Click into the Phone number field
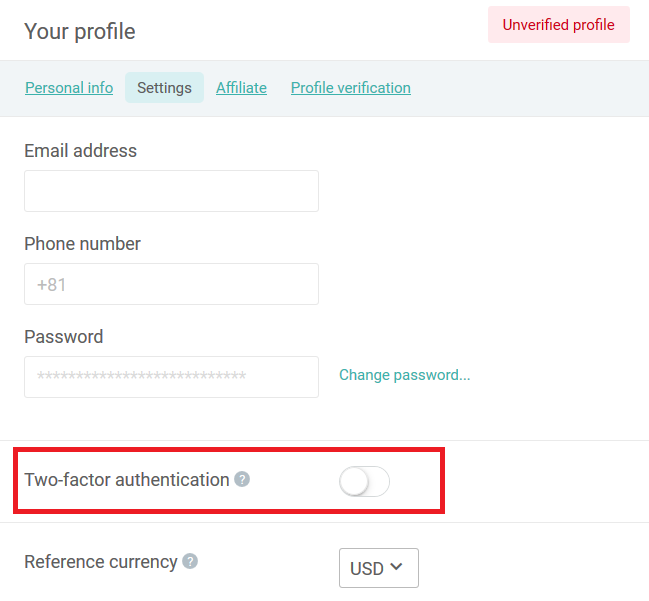 [x=171, y=284]
